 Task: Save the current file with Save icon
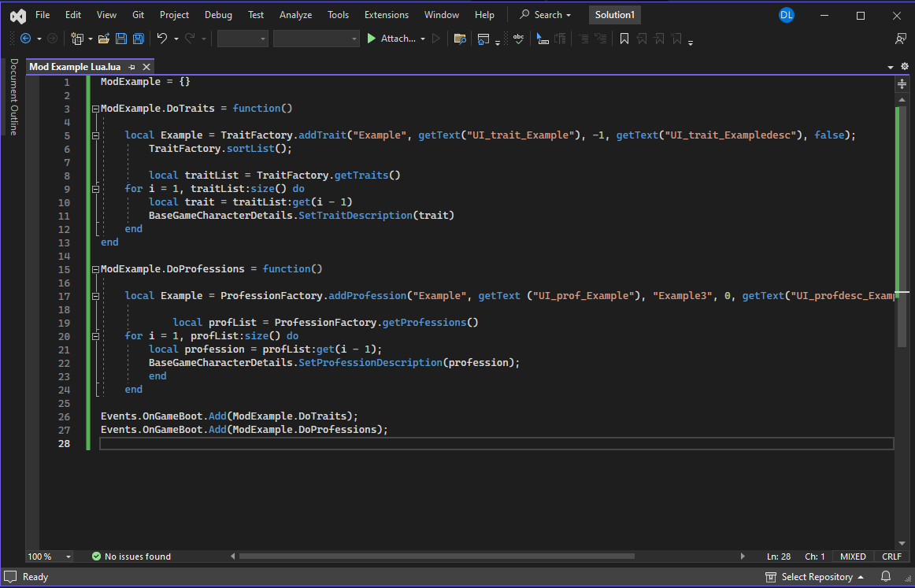121,39
